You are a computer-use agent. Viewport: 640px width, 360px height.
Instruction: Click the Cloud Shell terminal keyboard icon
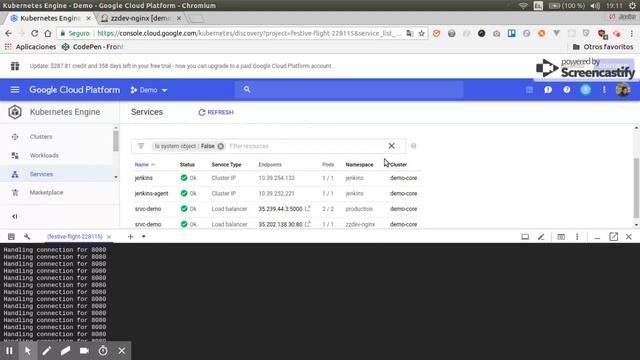tap(11, 237)
